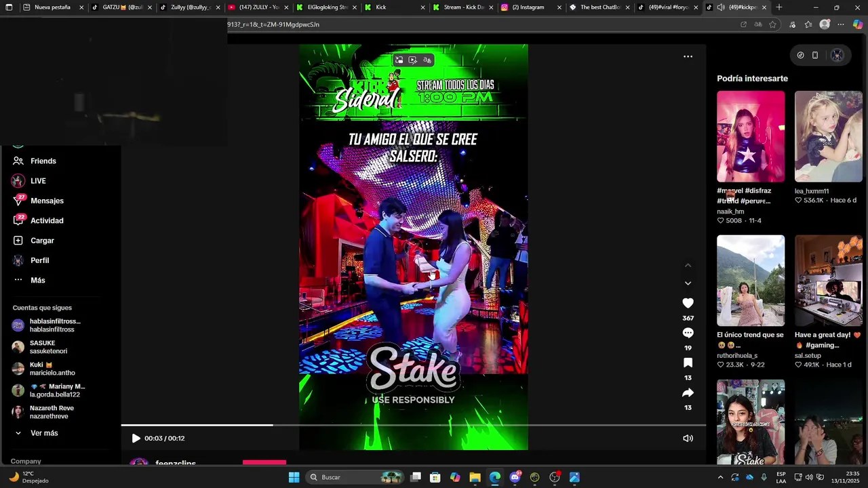This screenshot has width=868, height=488.
Task: Open the Stake stream recommended thumbnail
Action: (751, 422)
